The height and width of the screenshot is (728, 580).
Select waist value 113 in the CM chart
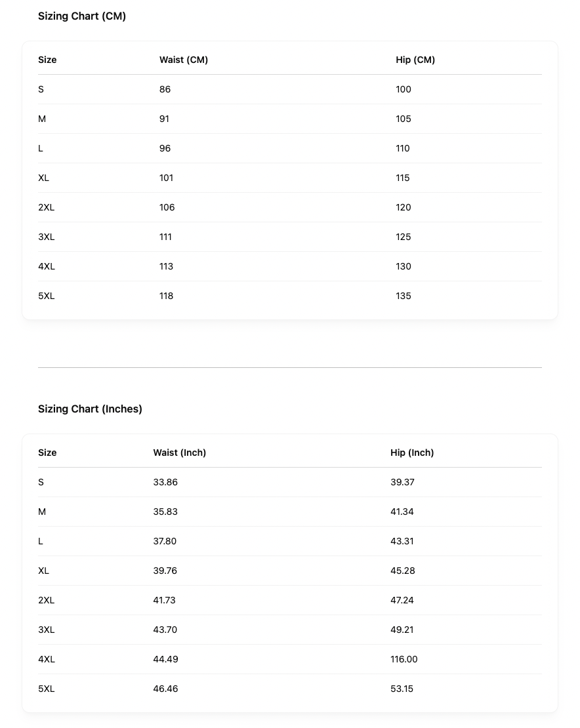[166, 266]
